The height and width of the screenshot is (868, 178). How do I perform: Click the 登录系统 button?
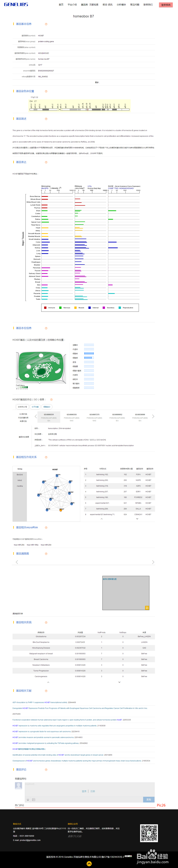pyautogui.click(x=166, y=5)
